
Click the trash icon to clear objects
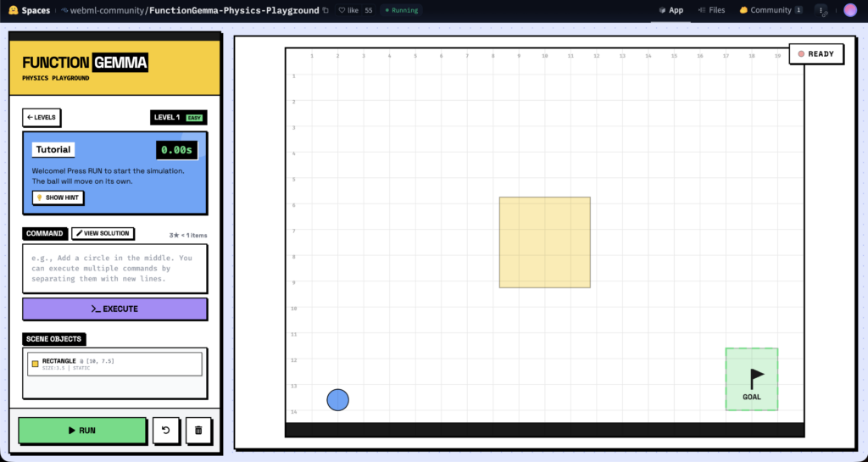pos(198,431)
